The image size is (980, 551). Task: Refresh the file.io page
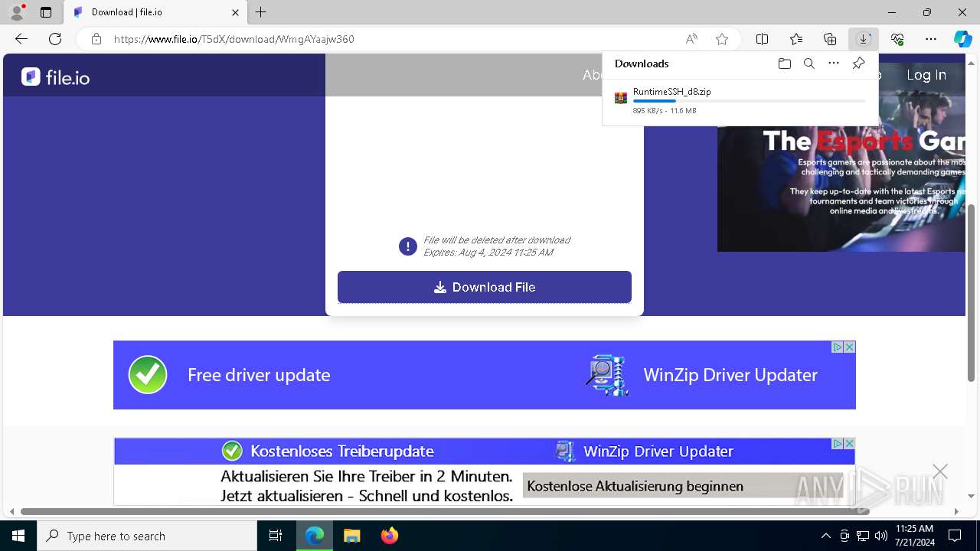pyautogui.click(x=55, y=39)
